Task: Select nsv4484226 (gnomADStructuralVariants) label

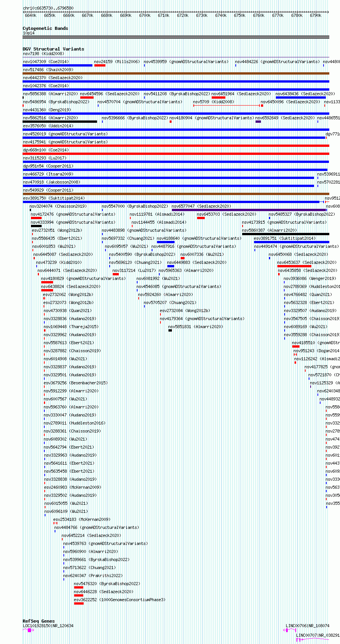Action: click(x=277, y=62)
